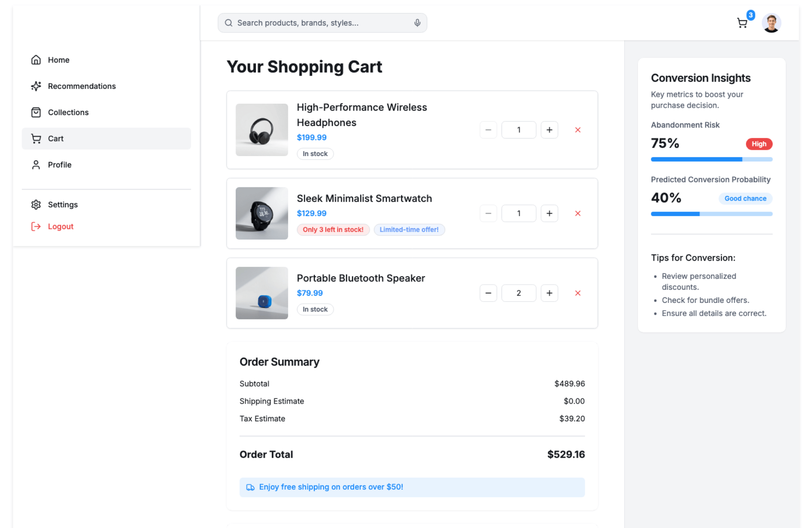Remove the Wireless Headphones from cart
This screenshot has width=812, height=528.
click(x=578, y=130)
